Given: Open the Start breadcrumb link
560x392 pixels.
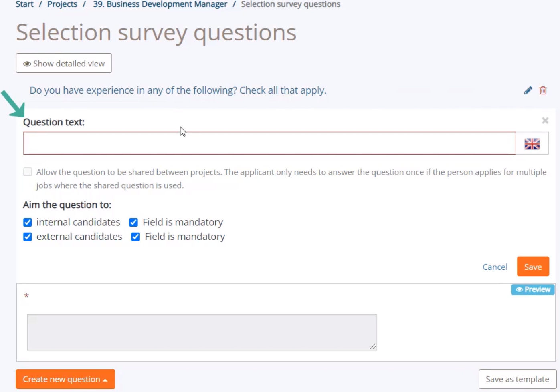Looking at the screenshot, I should [x=24, y=4].
